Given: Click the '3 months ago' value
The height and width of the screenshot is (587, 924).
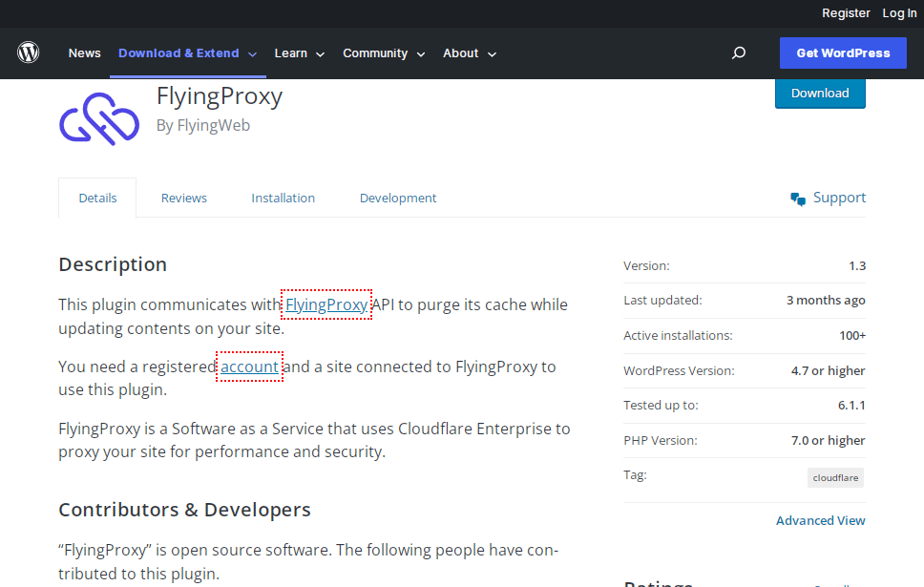Looking at the screenshot, I should click(826, 300).
